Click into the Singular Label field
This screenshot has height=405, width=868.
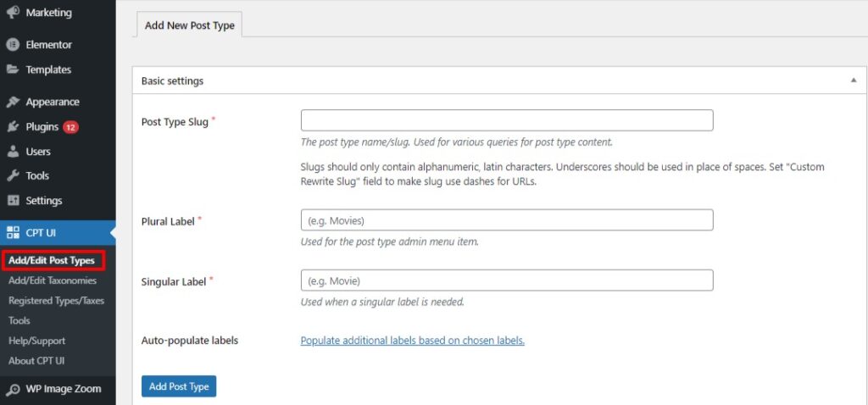pyautogui.click(x=506, y=280)
